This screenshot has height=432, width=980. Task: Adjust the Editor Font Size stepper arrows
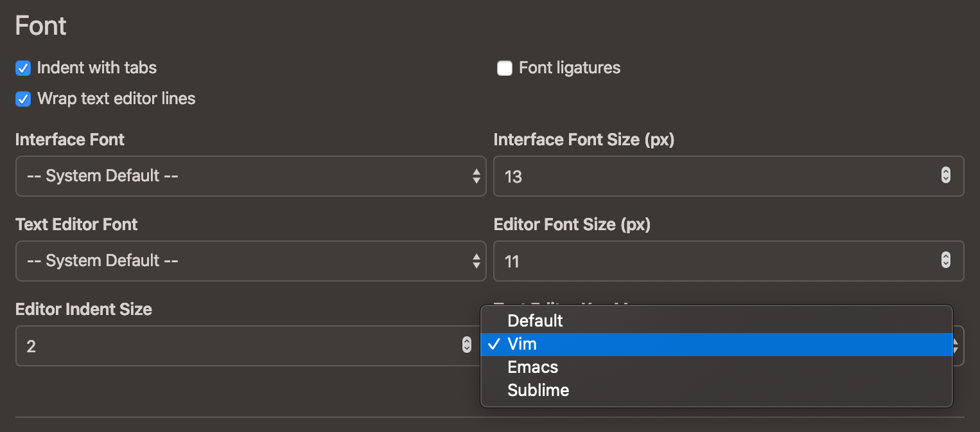click(945, 260)
